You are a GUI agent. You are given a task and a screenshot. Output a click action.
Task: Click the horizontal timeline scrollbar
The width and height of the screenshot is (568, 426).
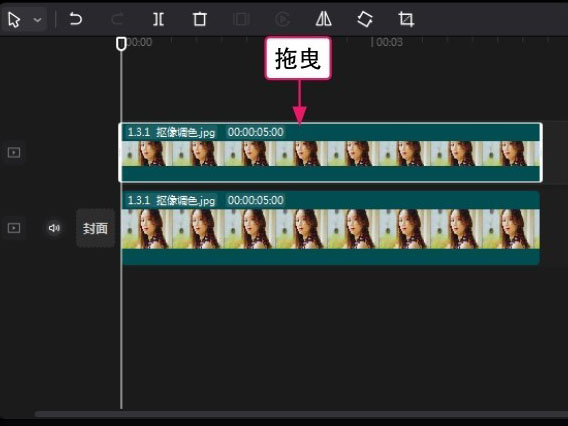[x=301, y=414]
